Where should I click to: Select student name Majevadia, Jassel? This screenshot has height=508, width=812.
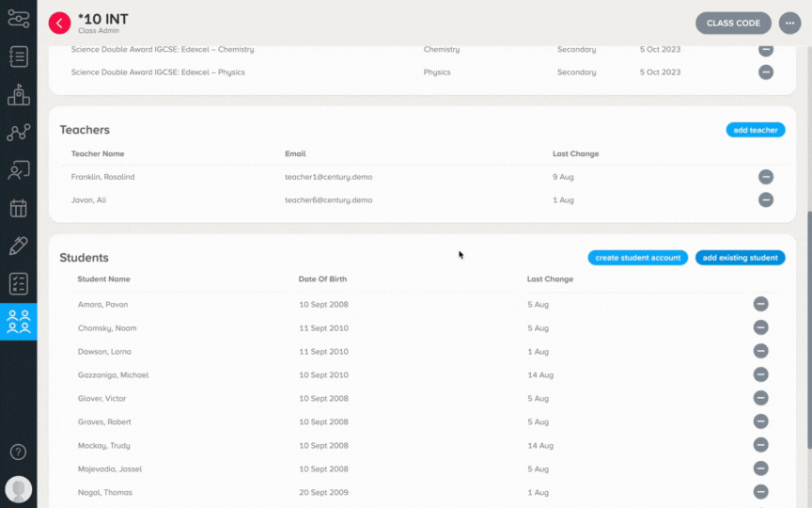110,468
